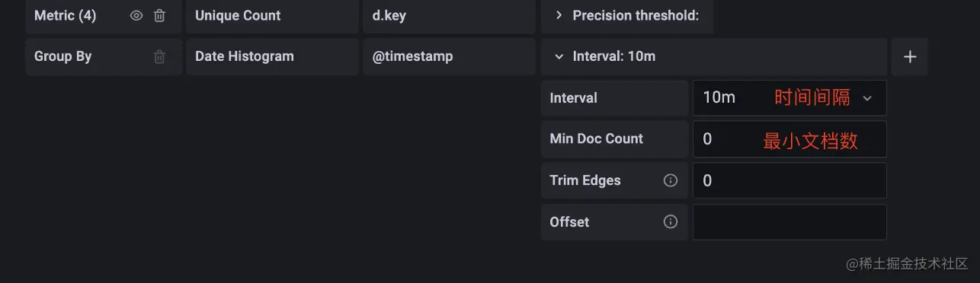Click the empty Offset input box
This screenshot has height=283, width=980.
pyautogui.click(x=789, y=222)
